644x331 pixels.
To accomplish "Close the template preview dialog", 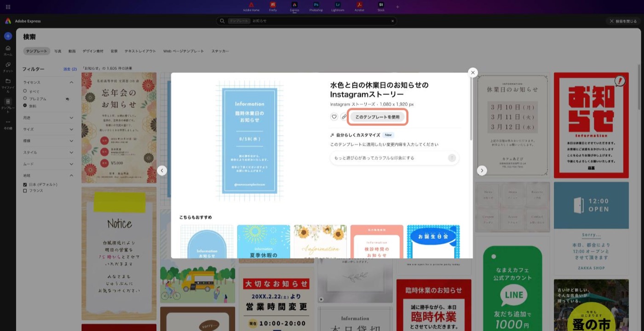I will pos(473,73).
